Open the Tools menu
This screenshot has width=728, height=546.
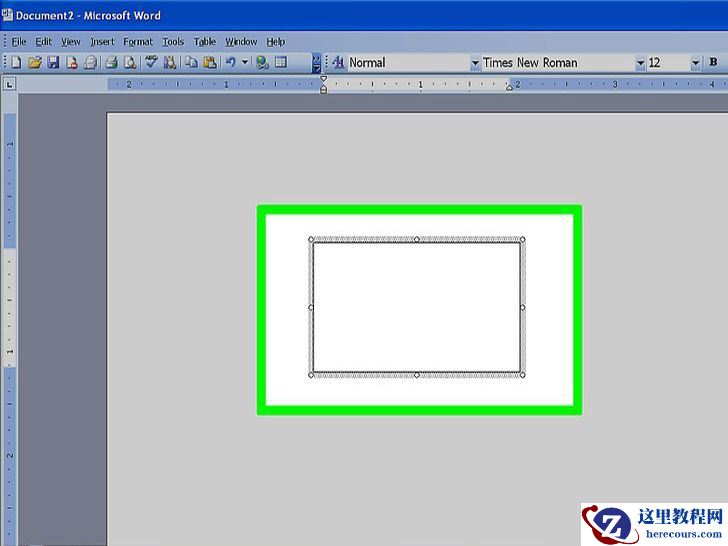tap(173, 42)
